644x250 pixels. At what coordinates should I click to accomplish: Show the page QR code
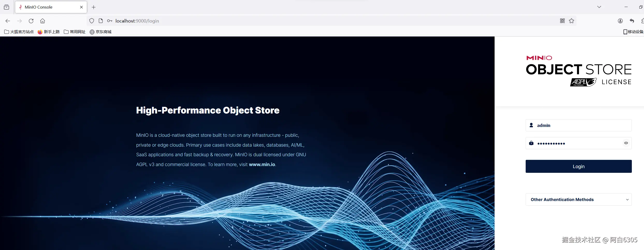coord(562,21)
